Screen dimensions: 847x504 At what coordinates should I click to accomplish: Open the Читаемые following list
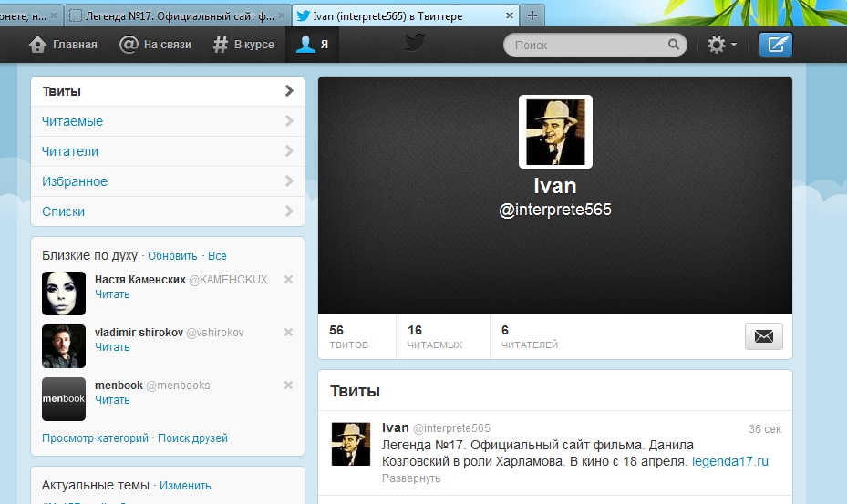point(168,121)
